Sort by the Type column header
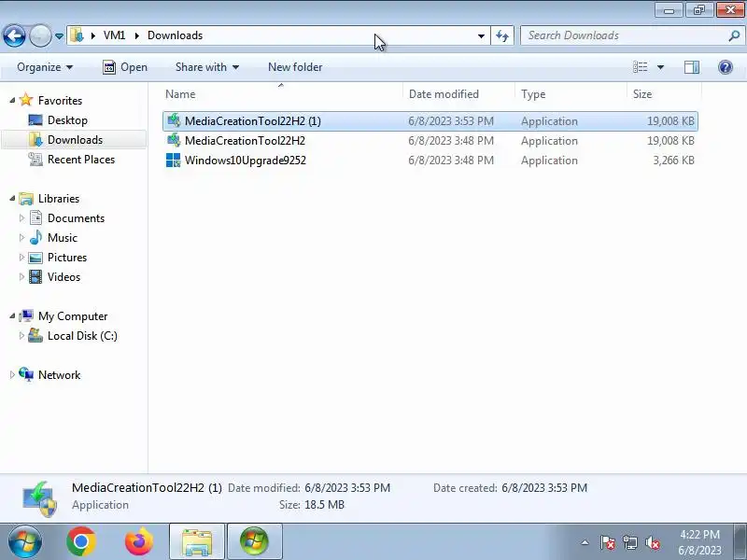 coord(571,94)
